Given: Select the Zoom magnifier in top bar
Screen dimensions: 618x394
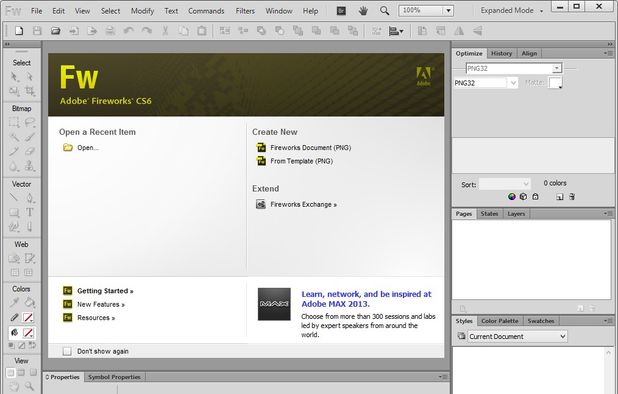Looking at the screenshot, I should tap(384, 11).
